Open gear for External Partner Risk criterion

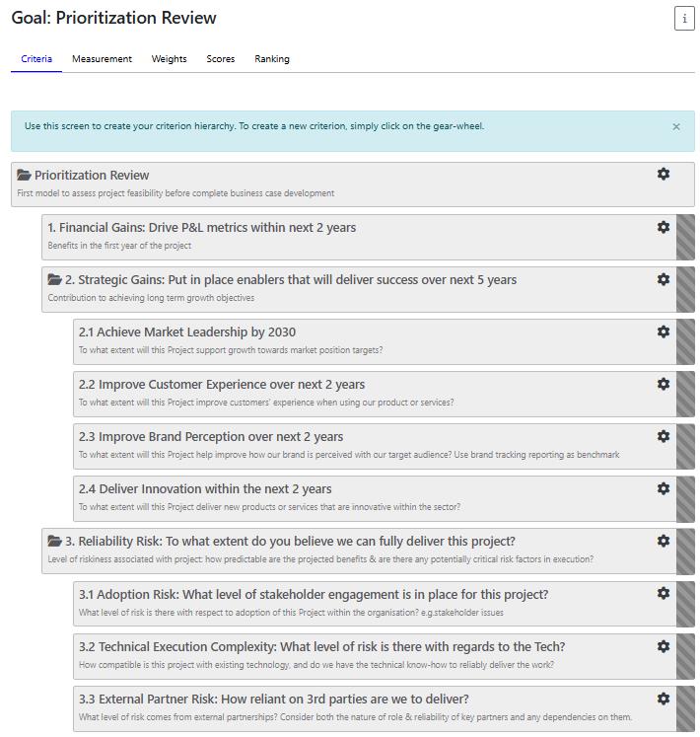tap(663, 699)
